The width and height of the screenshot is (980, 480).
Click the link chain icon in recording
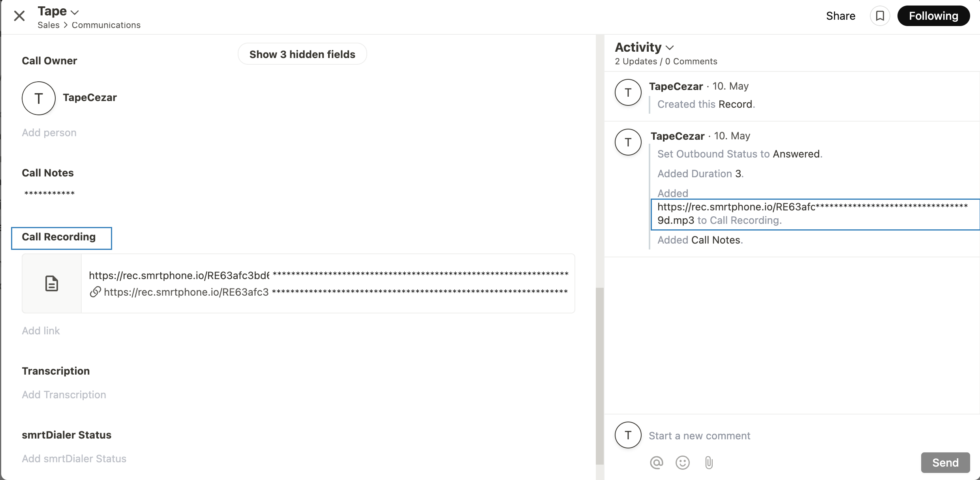95,292
